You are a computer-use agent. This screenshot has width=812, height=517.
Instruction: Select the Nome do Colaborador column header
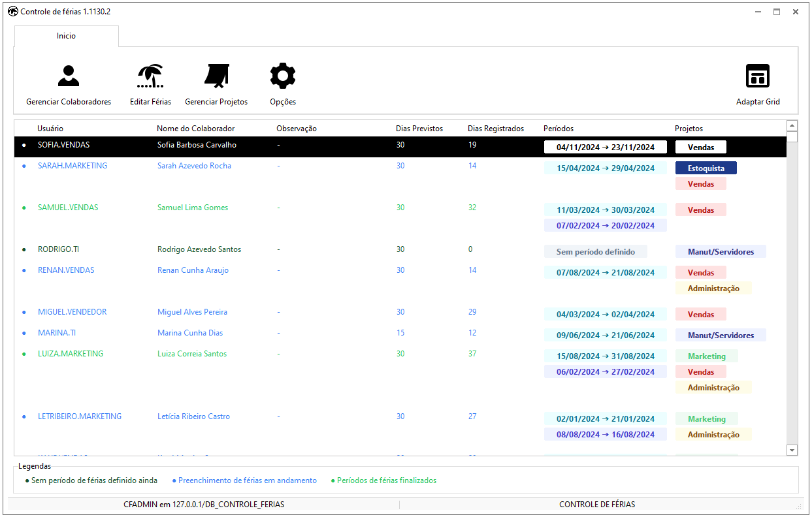(195, 129)
